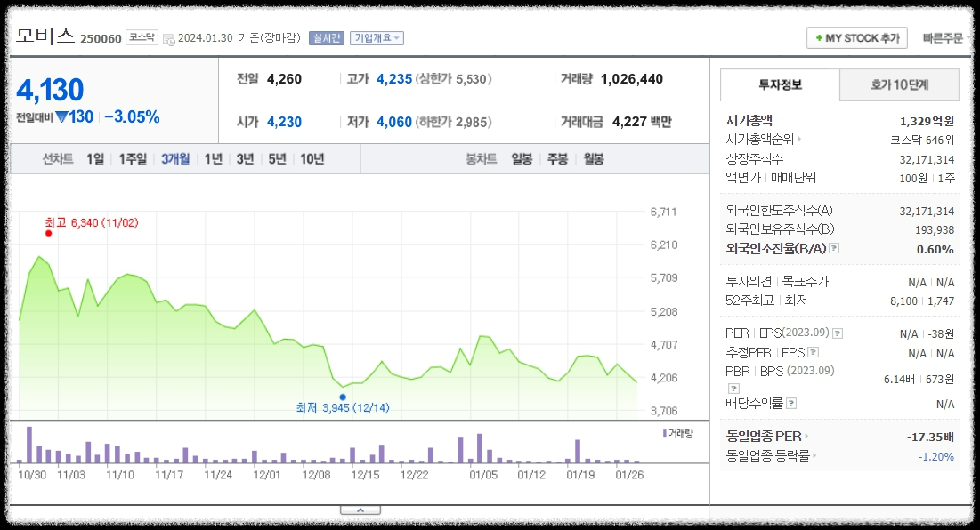Collapse the chart with the bottom arrow handle
The image size is (980, 530).
pos(360,510)
